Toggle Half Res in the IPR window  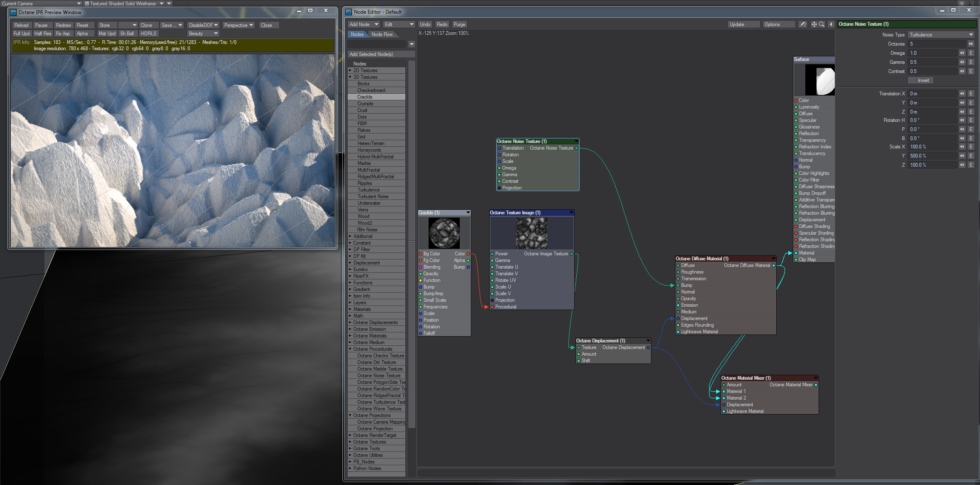coord(43,34)
